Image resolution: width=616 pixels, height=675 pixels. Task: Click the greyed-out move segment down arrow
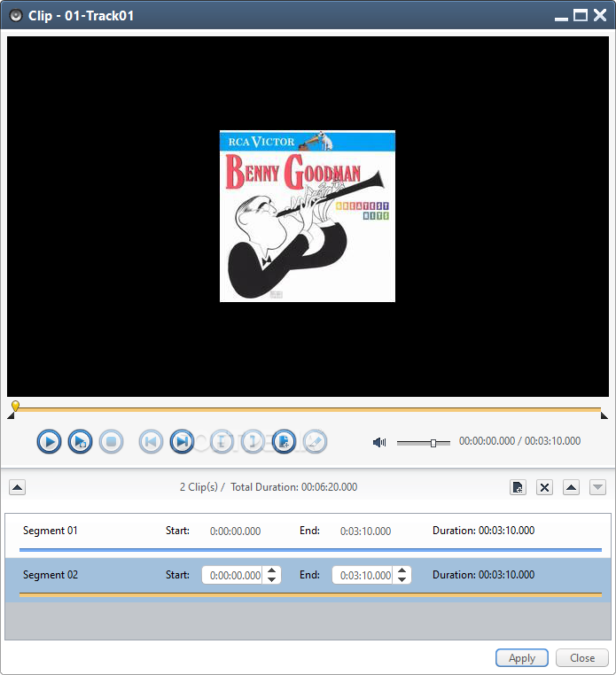tap(598, 487)
